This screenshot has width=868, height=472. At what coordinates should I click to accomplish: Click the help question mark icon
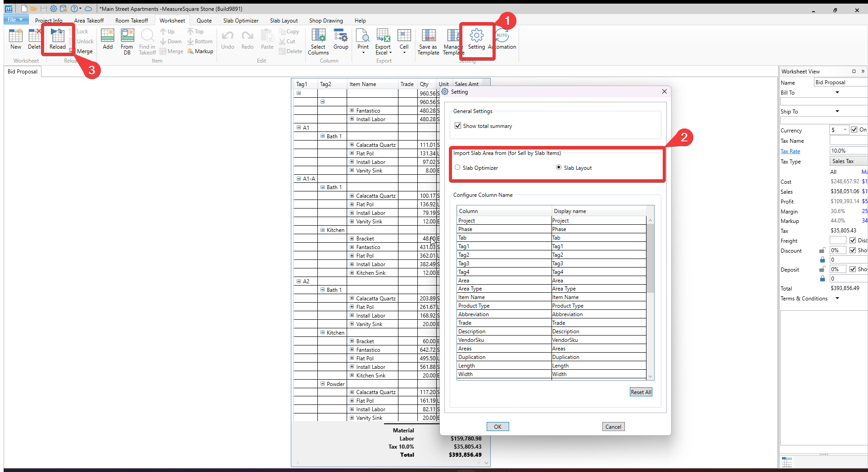pos(74,9)
